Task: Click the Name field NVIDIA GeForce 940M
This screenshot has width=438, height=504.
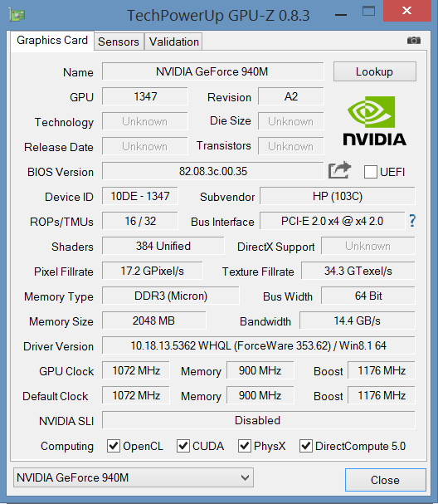Action: coord(212,71)
